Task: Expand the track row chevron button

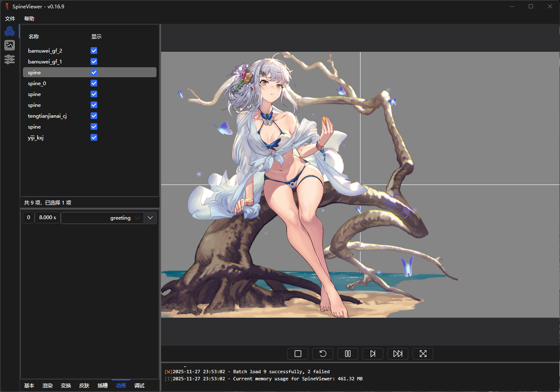Action: pyautogui.click(x=150, y=218)
